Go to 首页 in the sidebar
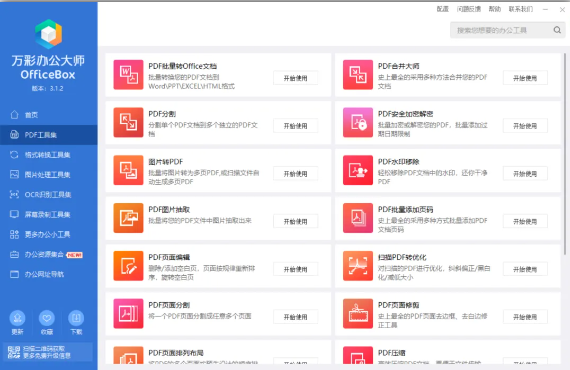This screenshot has height=370, width=570. click(49, 115)
